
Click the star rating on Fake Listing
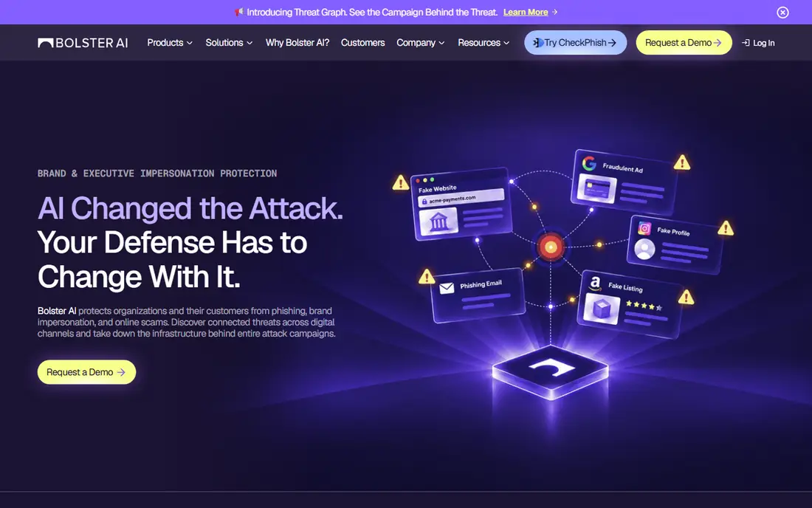click(644, 306)
